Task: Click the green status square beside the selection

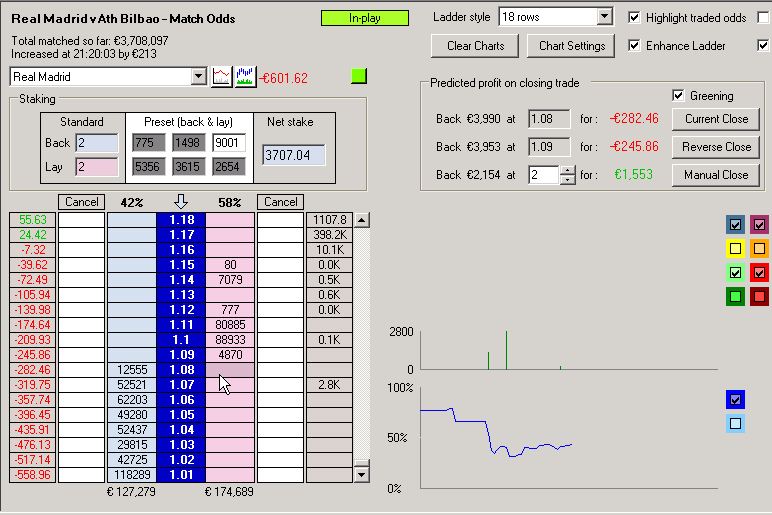Action: (x=359, y=76)
